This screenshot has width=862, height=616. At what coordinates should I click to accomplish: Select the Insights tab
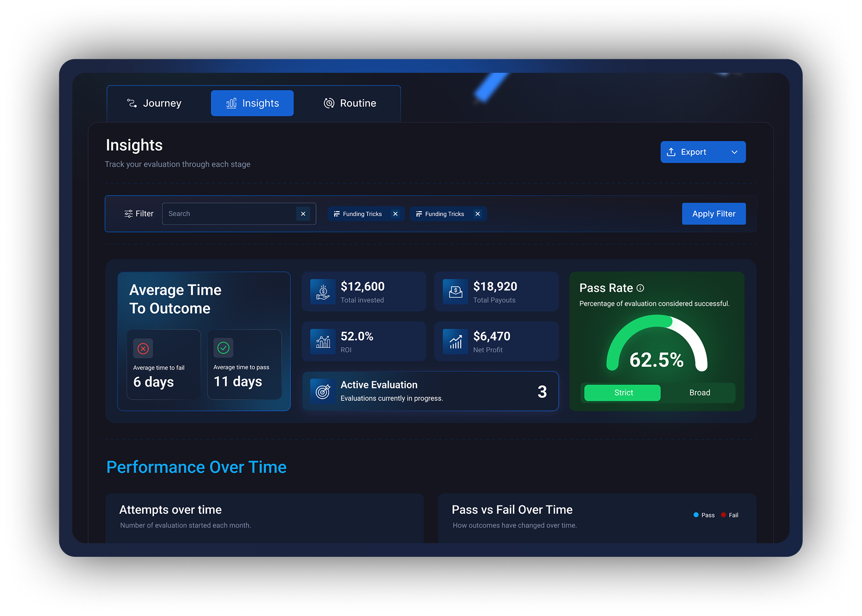[252, 103]
